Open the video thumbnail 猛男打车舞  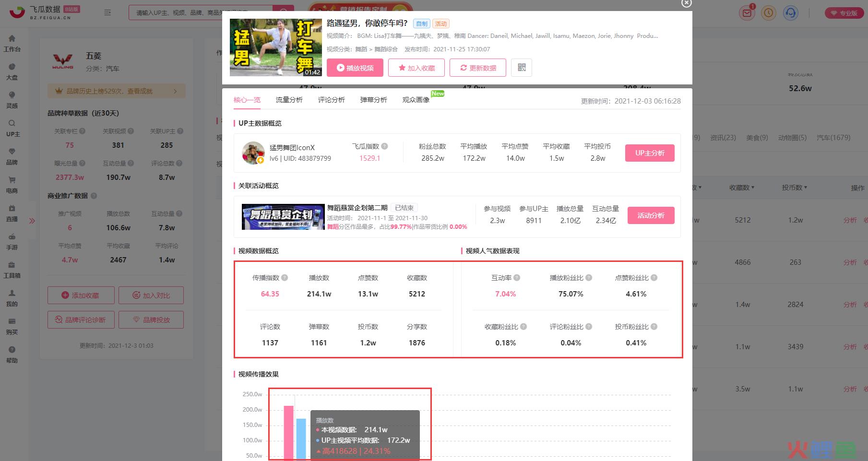click(276, 47)
